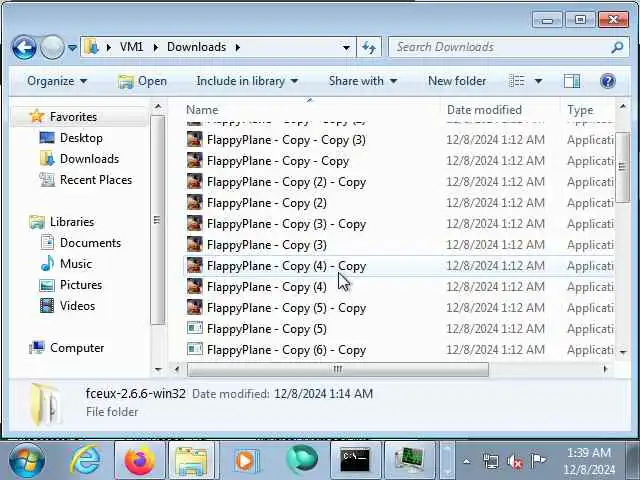Viewport: 640px width, 480px height.
Task: Open Desktop in Favorites
Action: tap(81, 138)
